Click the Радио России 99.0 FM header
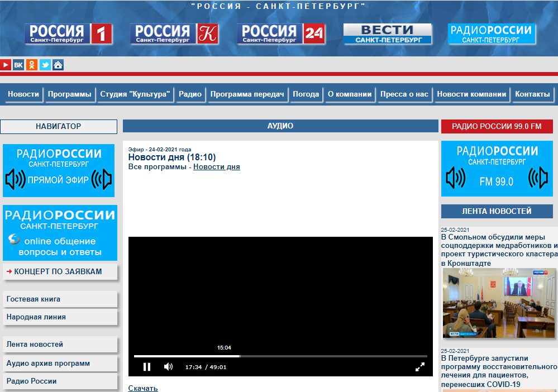Image resolution: width=558 pixels, height=392 pixels. point(497,126)
